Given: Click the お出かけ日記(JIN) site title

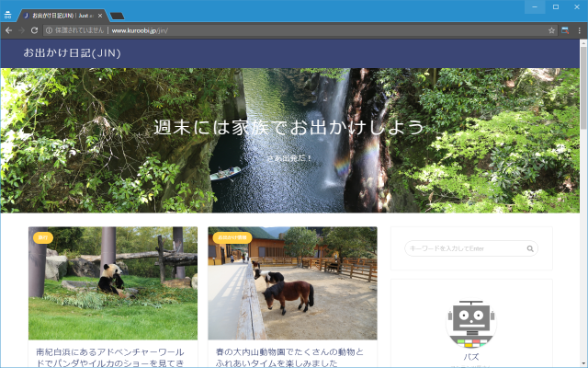Looking at the screenshot, I should (x=72, y=53).
